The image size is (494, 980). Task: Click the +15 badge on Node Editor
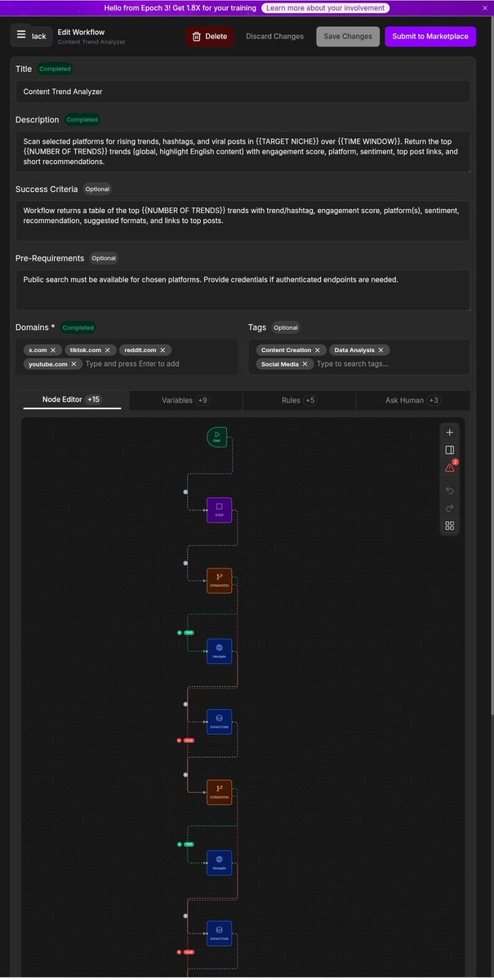point(94,399)
